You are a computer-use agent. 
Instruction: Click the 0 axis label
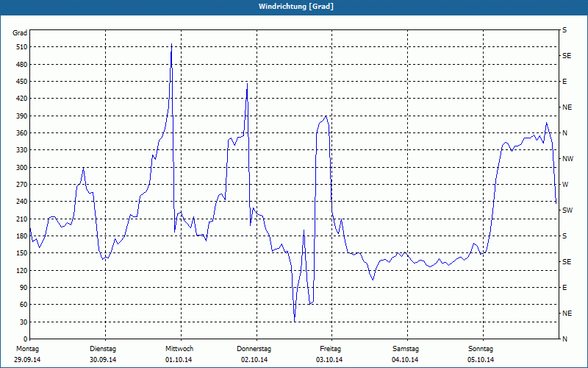tap(25, 339)
